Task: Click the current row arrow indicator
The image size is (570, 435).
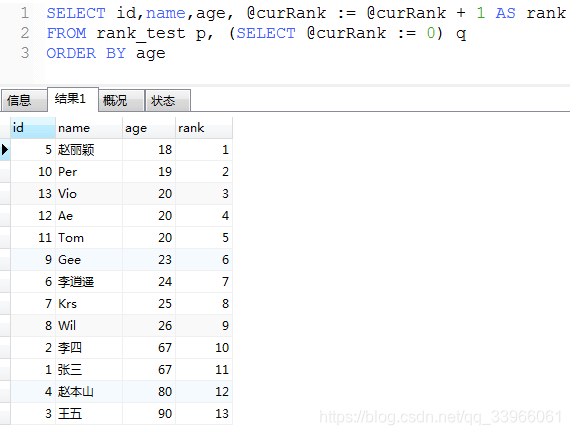Action: pyautogui.click(x=5, y=150)
